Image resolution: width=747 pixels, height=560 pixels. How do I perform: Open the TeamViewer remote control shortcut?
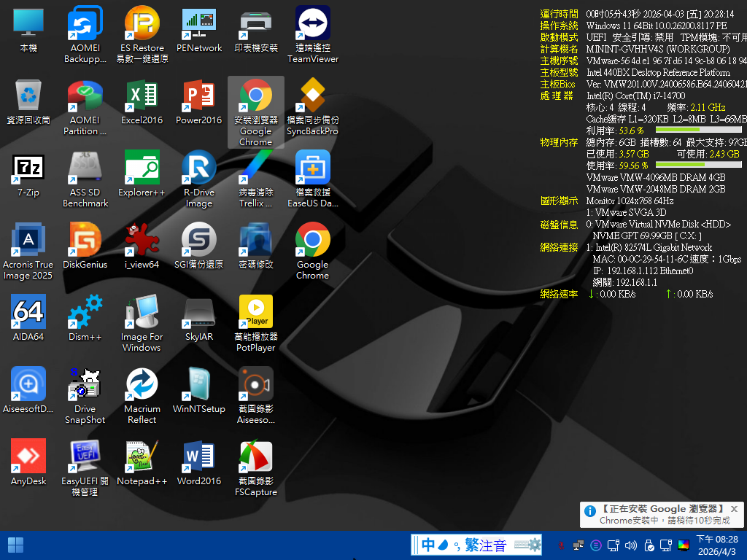pos(313,25)
